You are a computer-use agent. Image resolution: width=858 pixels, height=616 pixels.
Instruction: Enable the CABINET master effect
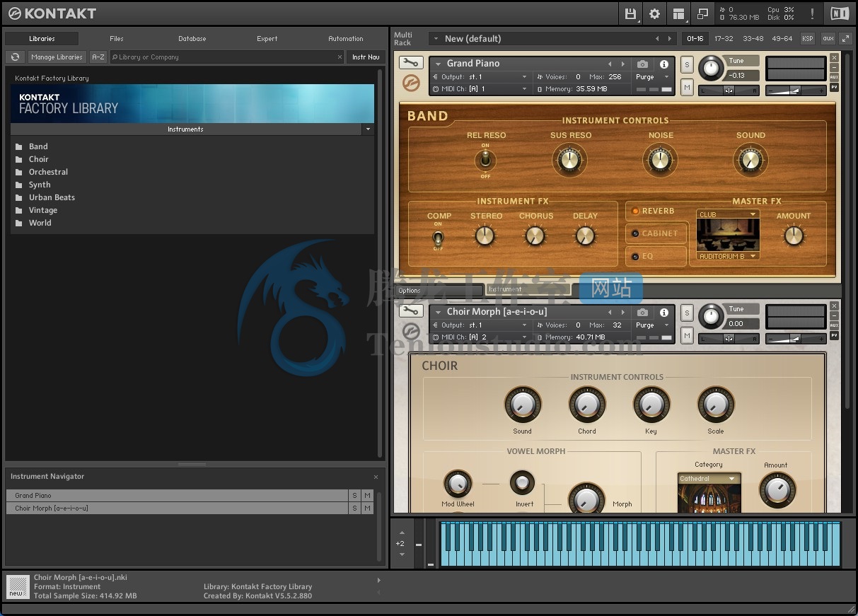click(x=635, y=233)
